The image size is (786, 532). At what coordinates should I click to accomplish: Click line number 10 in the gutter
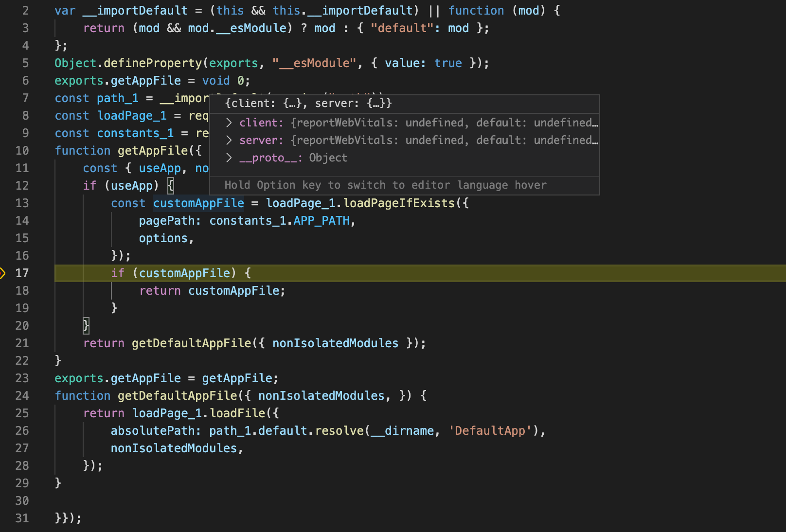click(x=22, y=151)
